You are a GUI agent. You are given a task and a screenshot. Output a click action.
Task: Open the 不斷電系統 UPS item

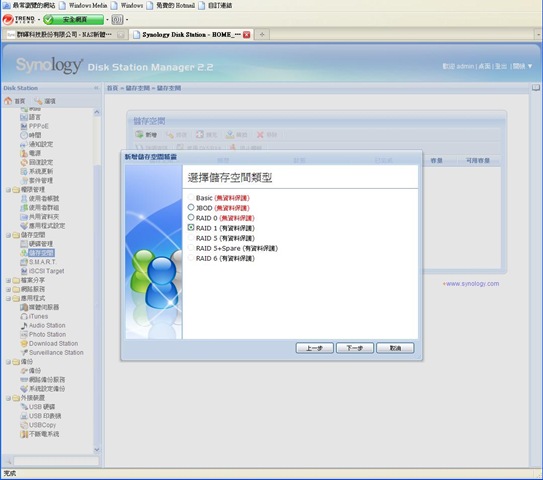click(40, 434)
